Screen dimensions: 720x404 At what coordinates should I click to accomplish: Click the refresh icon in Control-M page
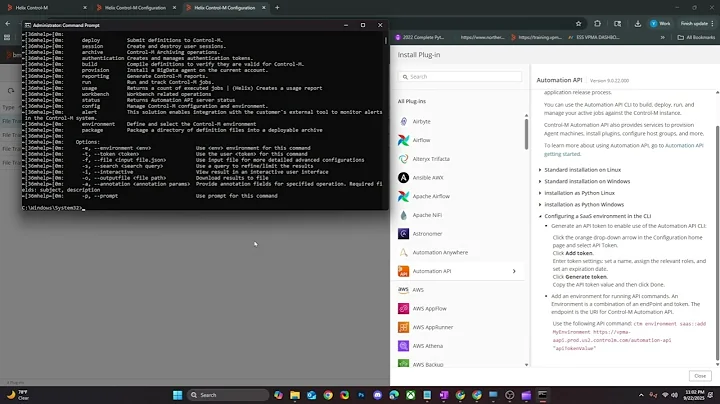click(11, 91)
